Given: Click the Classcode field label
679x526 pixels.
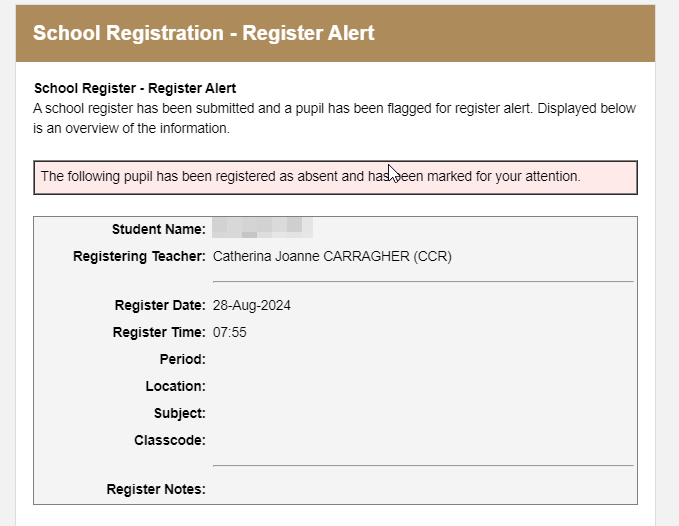Looking at the screenshot, I should pos(170,440).
